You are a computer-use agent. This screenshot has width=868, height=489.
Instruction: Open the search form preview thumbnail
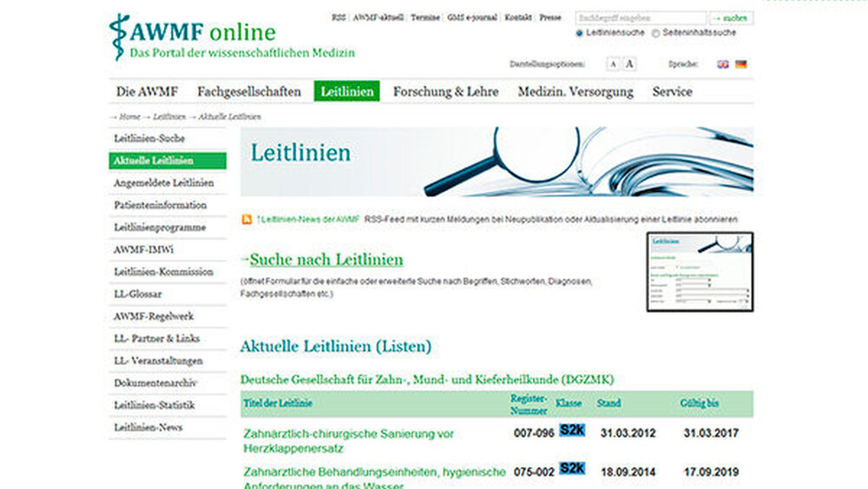[x=700, y=272]
